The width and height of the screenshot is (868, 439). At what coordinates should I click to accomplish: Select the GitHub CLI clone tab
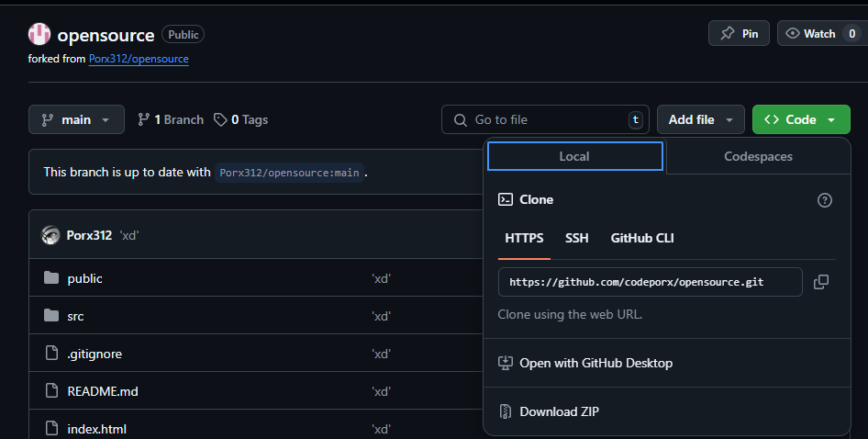click(x=642, y=239)
